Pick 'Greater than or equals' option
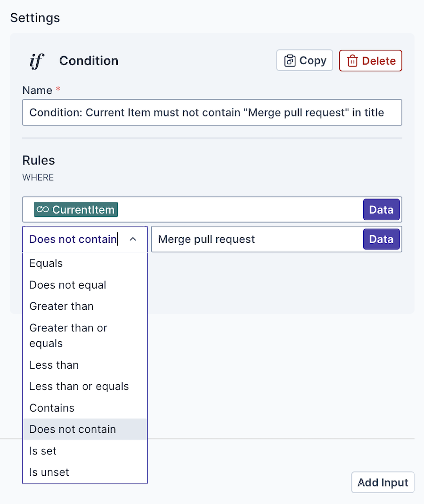This screenshot has width=424, height=504. click(x=68, y=335)
